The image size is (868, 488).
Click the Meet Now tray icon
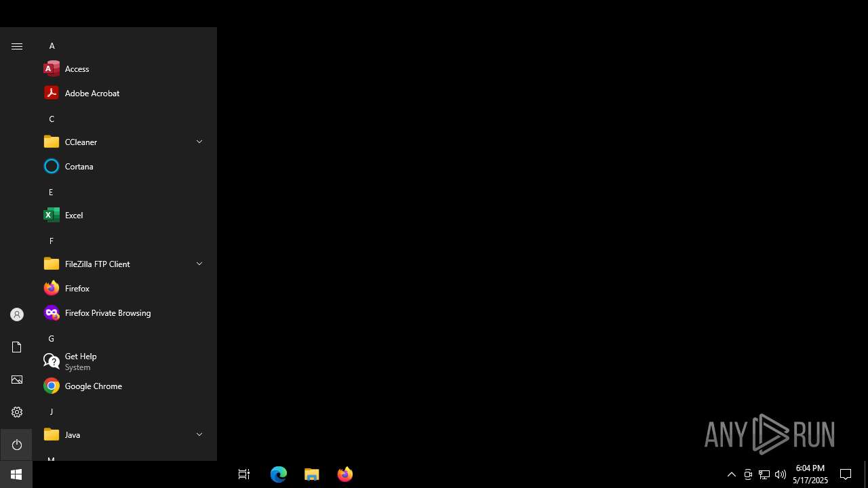point(748,474)
